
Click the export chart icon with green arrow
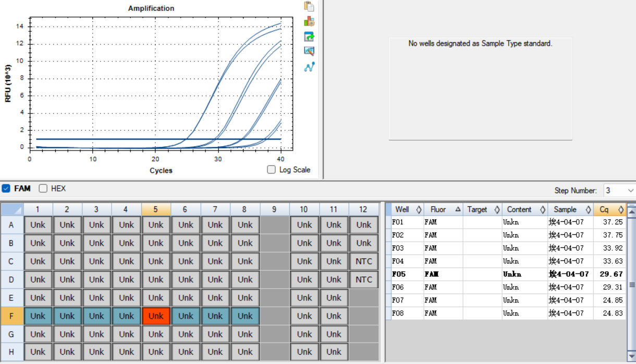pos(309,36)
